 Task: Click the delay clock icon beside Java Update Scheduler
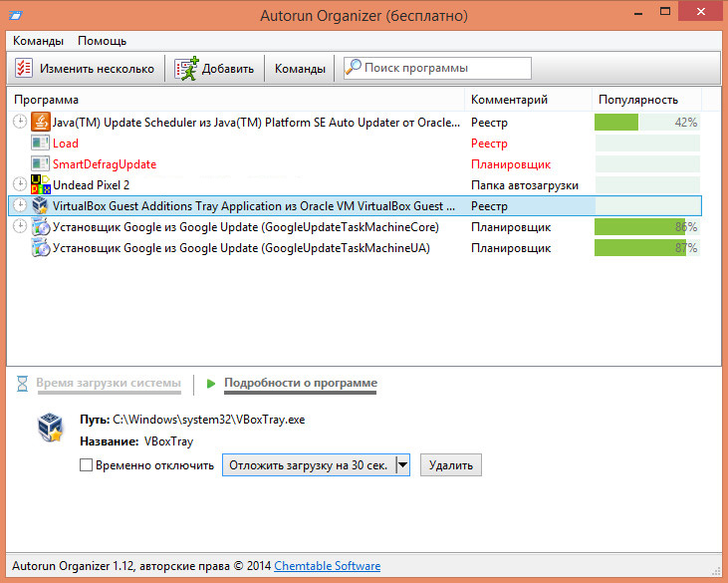click(x=20, y=122)
